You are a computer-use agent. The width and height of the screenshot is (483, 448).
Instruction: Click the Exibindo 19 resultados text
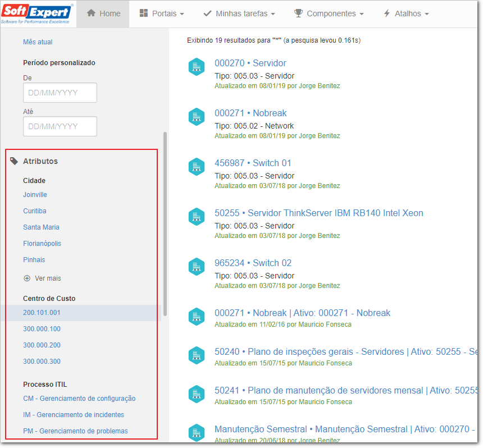[x=274, y=40]
